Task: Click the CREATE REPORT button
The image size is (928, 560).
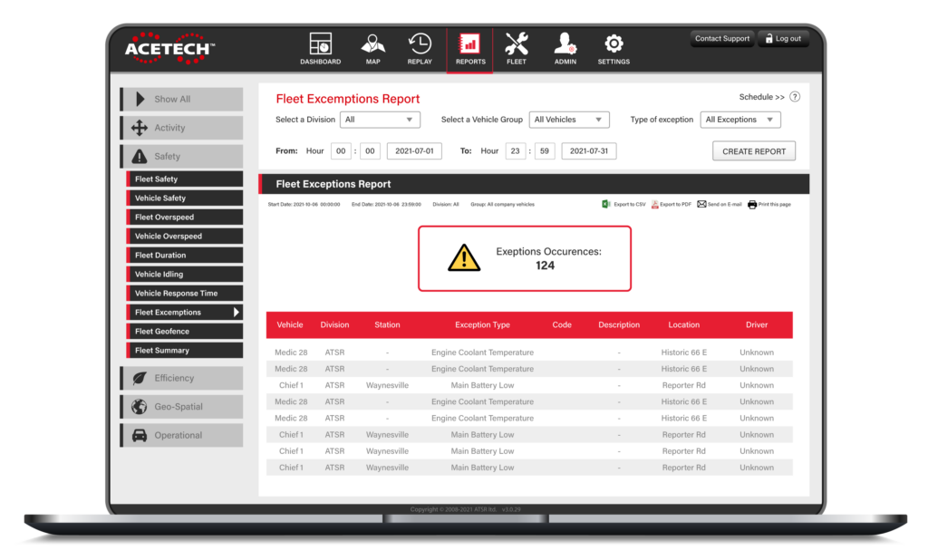Action: coord(753,150)
